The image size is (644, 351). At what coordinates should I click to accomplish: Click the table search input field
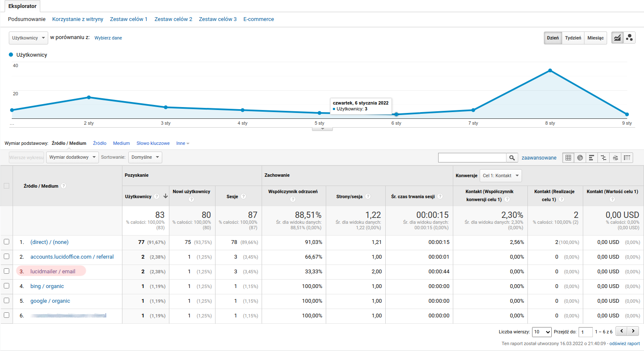click(x=472, y=158)
